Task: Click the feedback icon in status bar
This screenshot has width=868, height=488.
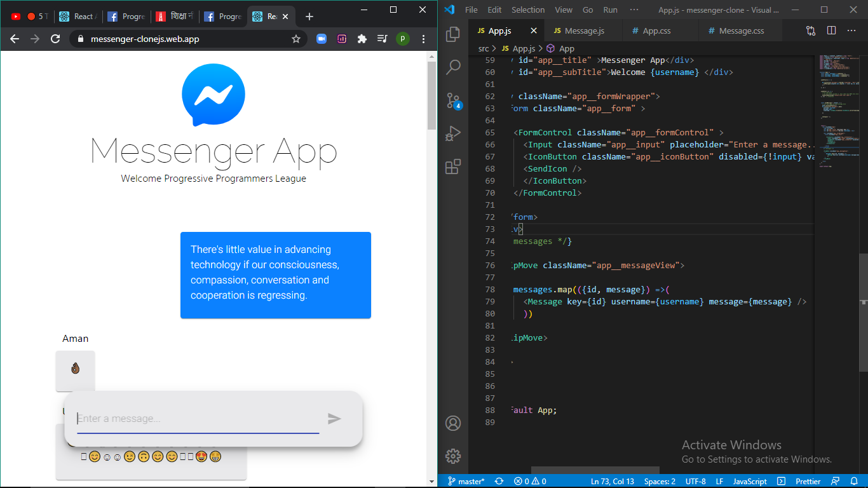Action: [836, 482]
